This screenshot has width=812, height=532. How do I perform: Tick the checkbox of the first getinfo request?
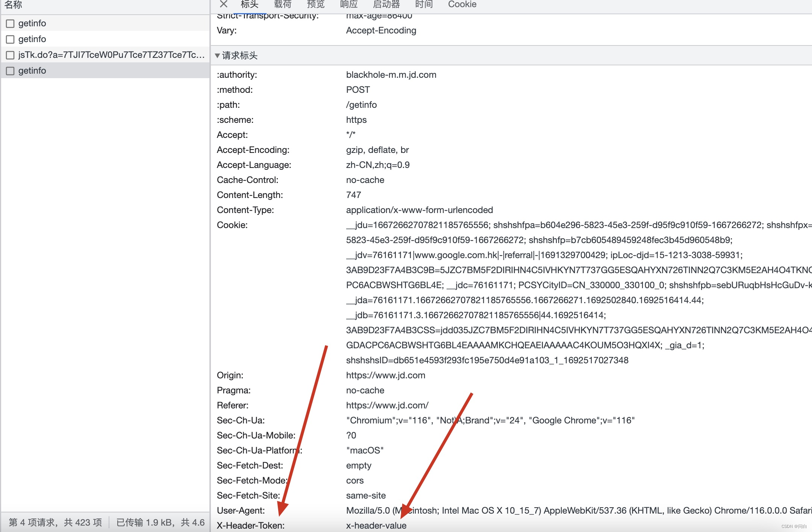(10, 24)
